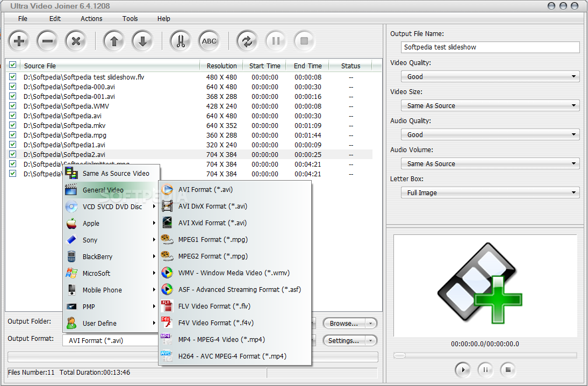
Task: Select the Softpedia.avi file row
Action: coord(189,116)
